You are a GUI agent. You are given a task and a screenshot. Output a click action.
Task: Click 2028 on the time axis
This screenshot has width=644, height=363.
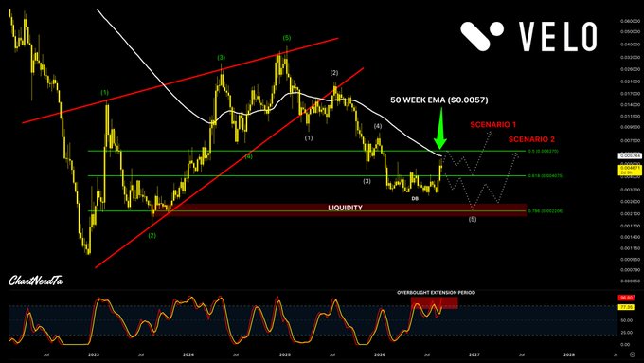click(569, 354)
